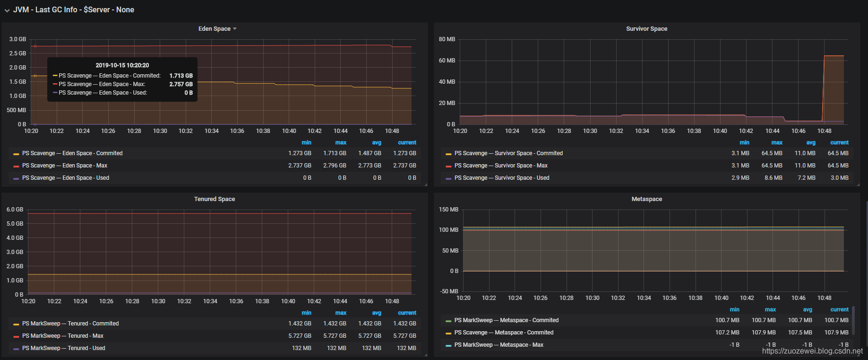Image resolution: width=868 pixels, height=360 pixels.
Task: Sort Eden Space legend by avg
Action: [377, 142]
